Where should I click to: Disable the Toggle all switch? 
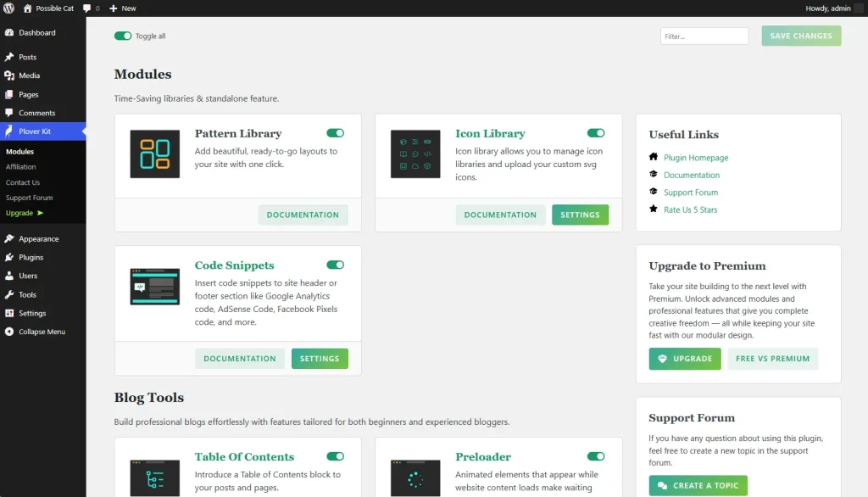click(123, 36)
